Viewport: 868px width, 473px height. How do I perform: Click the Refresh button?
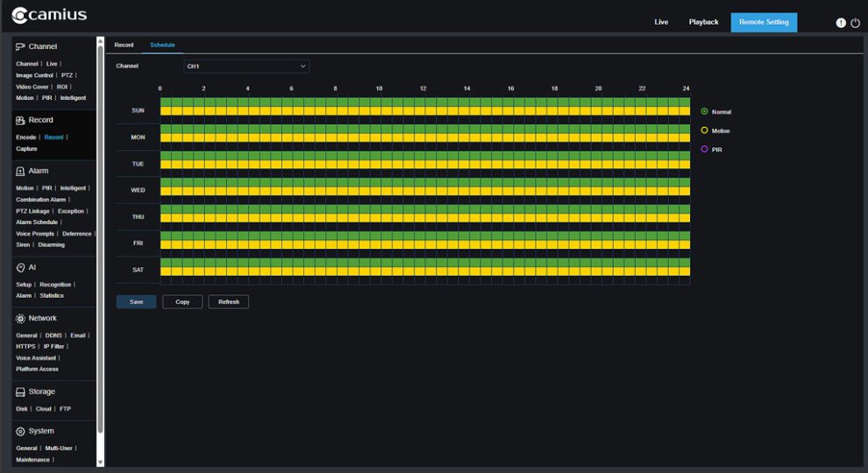coord(229,302)
